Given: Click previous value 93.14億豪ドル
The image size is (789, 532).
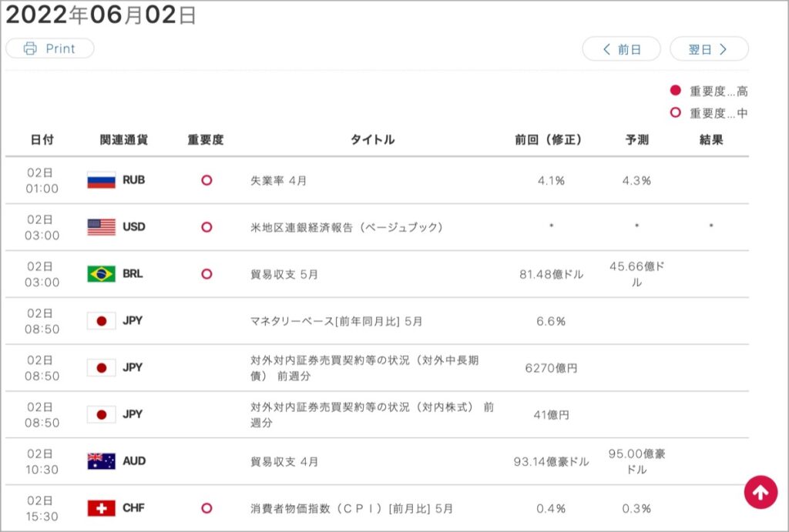Looking at the screenshot, I should tap(551, 462).
